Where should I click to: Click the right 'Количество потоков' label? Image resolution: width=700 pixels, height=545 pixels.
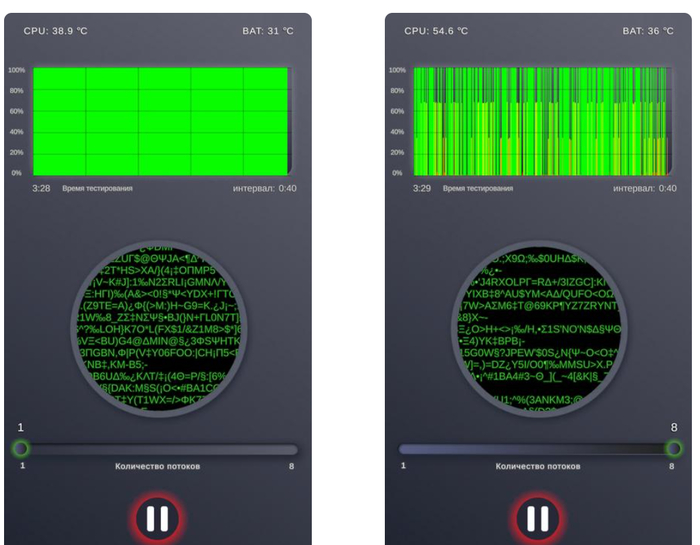pyautogui.click(x=538, y=466)
